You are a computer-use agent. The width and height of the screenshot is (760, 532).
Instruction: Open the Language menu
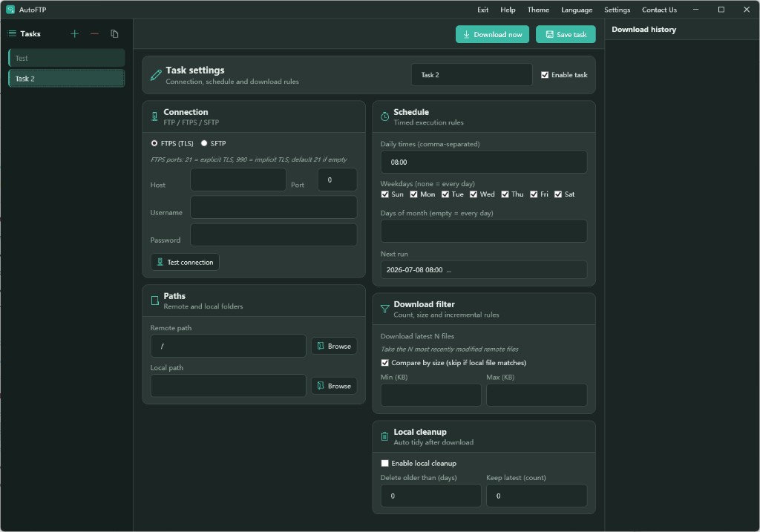pyautogui.click(x=577, y=10)
